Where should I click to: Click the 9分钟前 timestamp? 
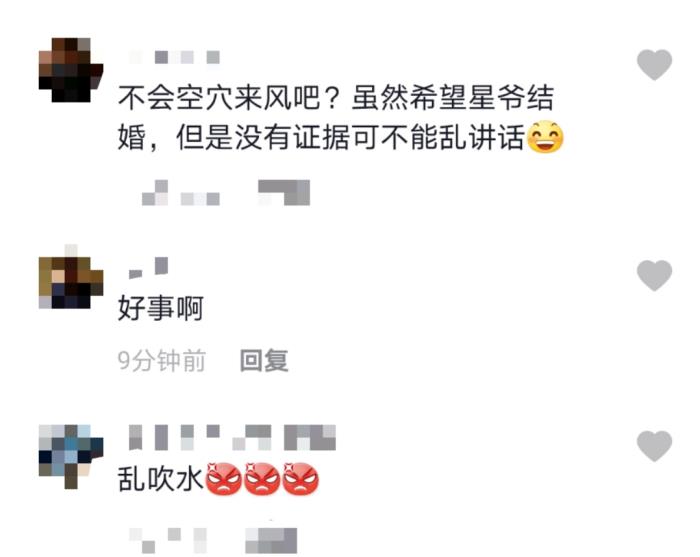click(162, 361)
